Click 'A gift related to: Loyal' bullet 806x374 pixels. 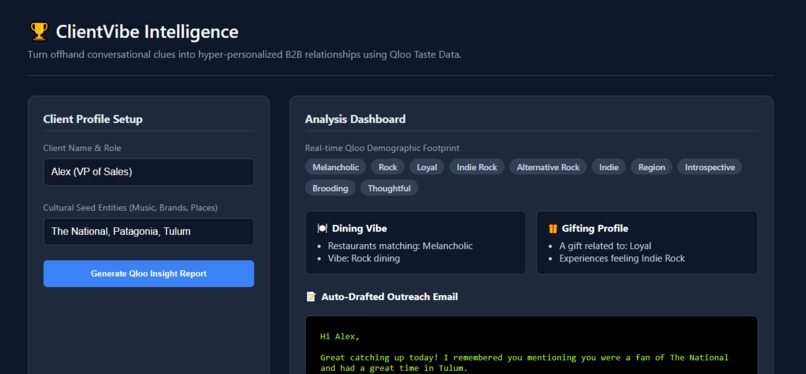tap(606, 246)
